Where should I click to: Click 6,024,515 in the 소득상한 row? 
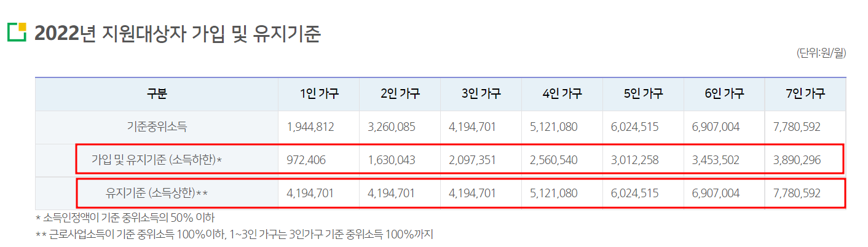point(635,193)
